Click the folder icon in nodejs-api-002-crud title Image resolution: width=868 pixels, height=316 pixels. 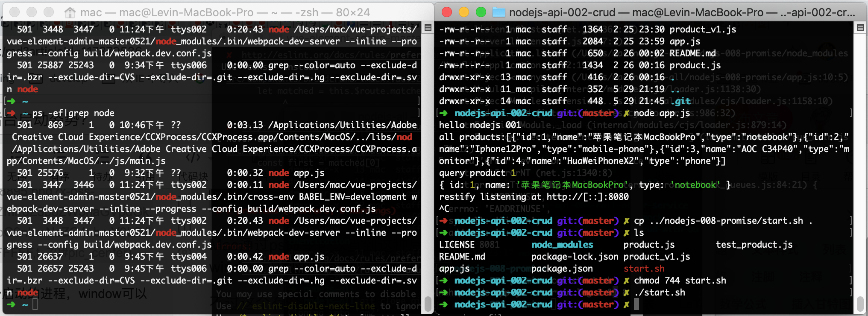[499, 12]
